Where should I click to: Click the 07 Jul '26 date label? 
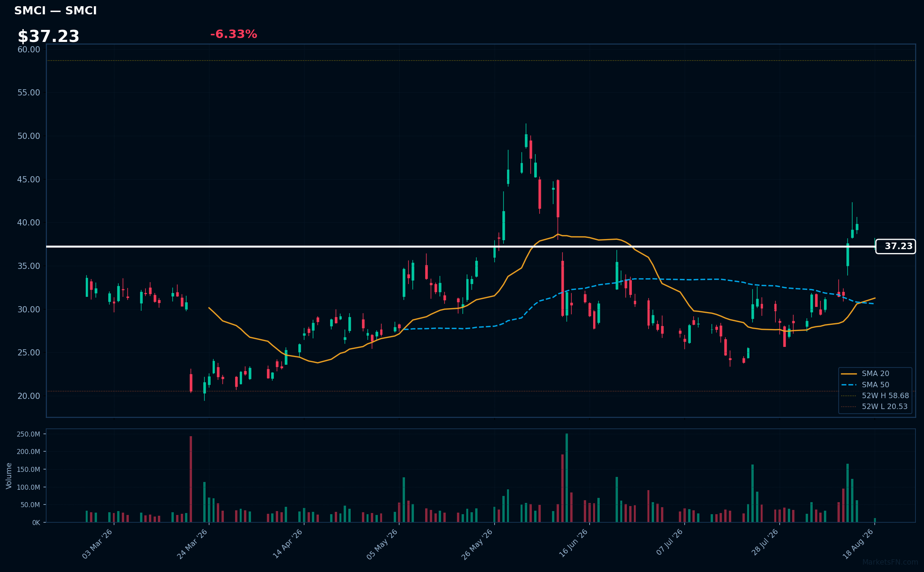point(670,543)
